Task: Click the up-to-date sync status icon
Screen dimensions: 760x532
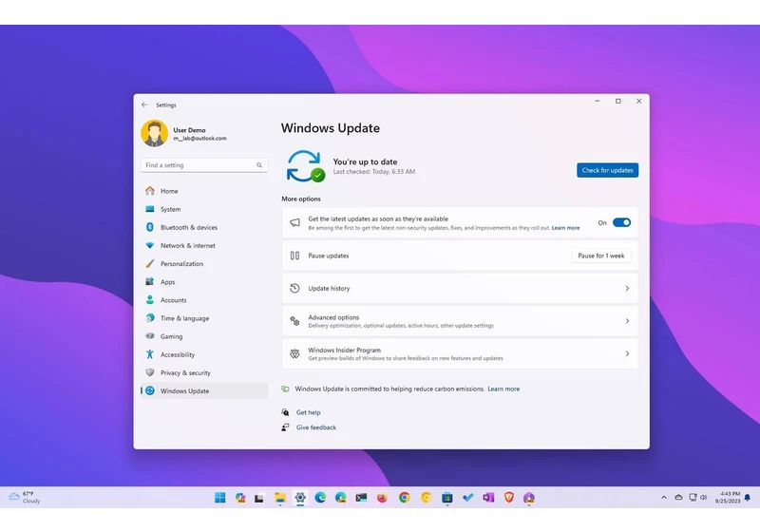Action: pyautogui.click(x=305, y=166)
